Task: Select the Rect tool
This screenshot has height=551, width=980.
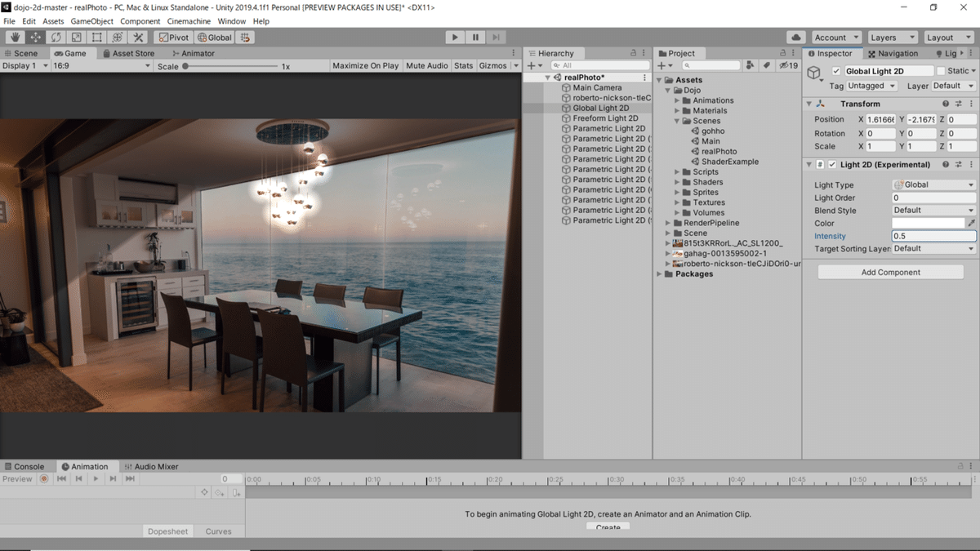Action: click(96, 38)
